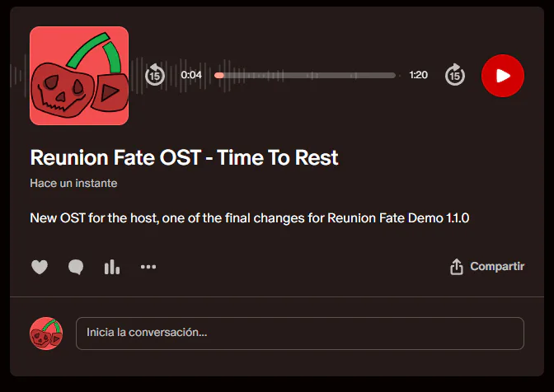This screenshot has width=554, height=392.
Task: Skip forward 15 seconds
Action: point(455,75)
